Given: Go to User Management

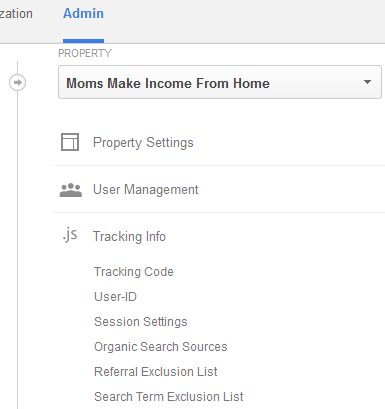Looking at the screenshot, I should (x=146, y=189).
